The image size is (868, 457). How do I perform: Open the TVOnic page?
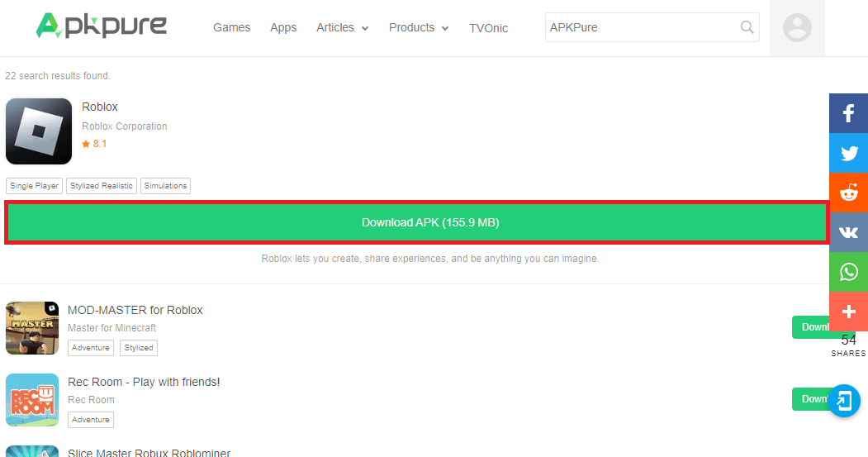(488, 28)
